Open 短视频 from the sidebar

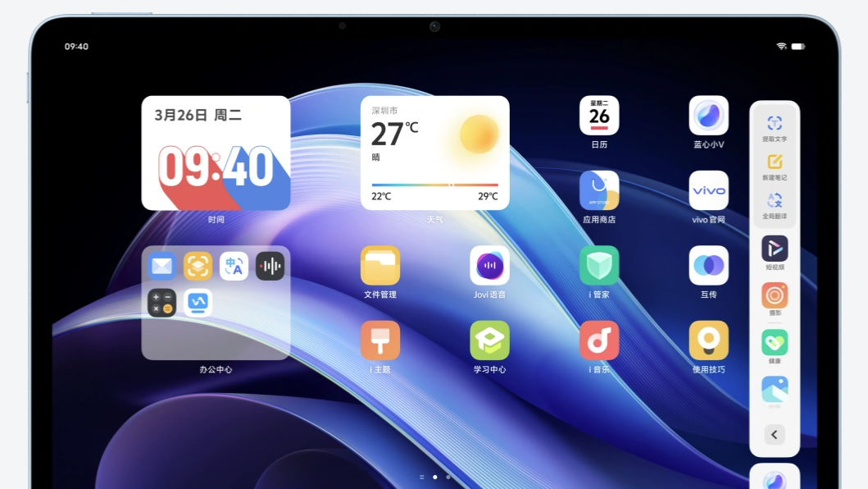(x=775, y=249)
